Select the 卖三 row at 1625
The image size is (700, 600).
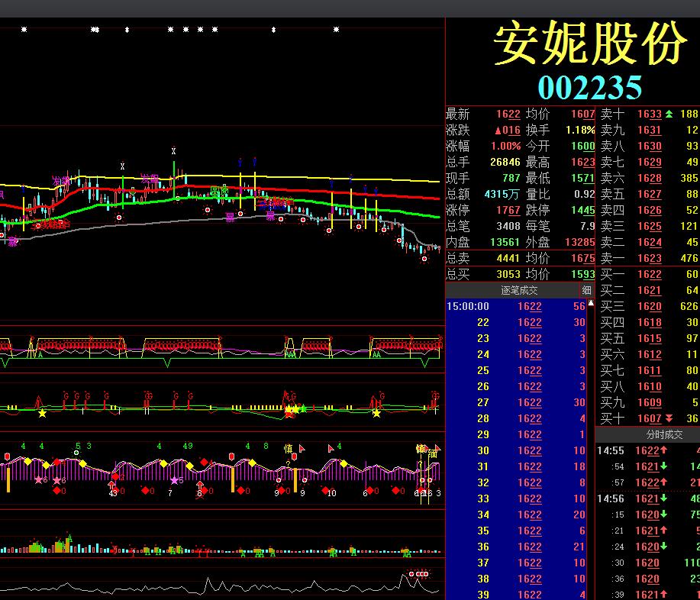point(648,227)
